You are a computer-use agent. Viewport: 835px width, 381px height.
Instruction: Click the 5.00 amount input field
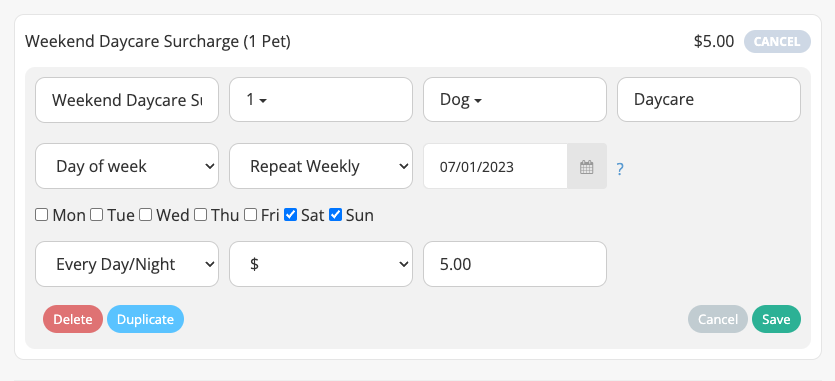514,264
